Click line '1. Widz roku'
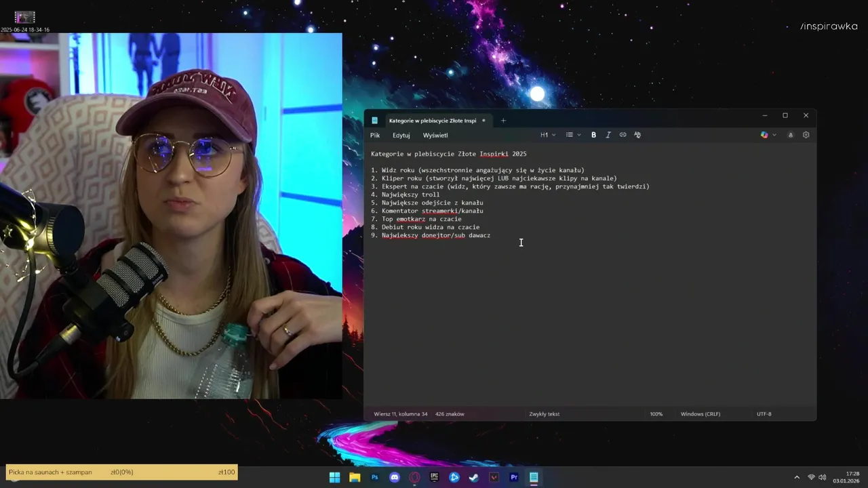 point(477,170)
